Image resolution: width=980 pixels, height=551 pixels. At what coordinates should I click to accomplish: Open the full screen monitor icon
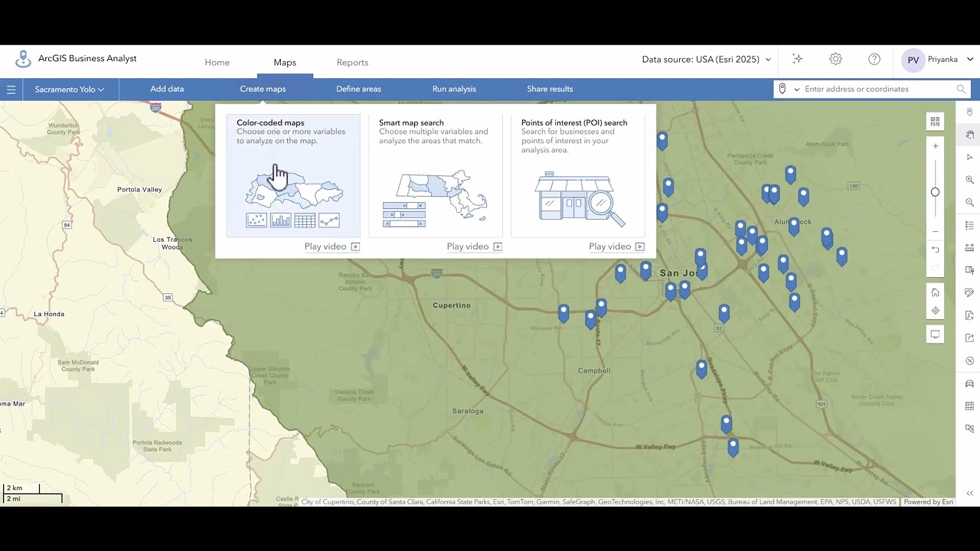point(935,334)
